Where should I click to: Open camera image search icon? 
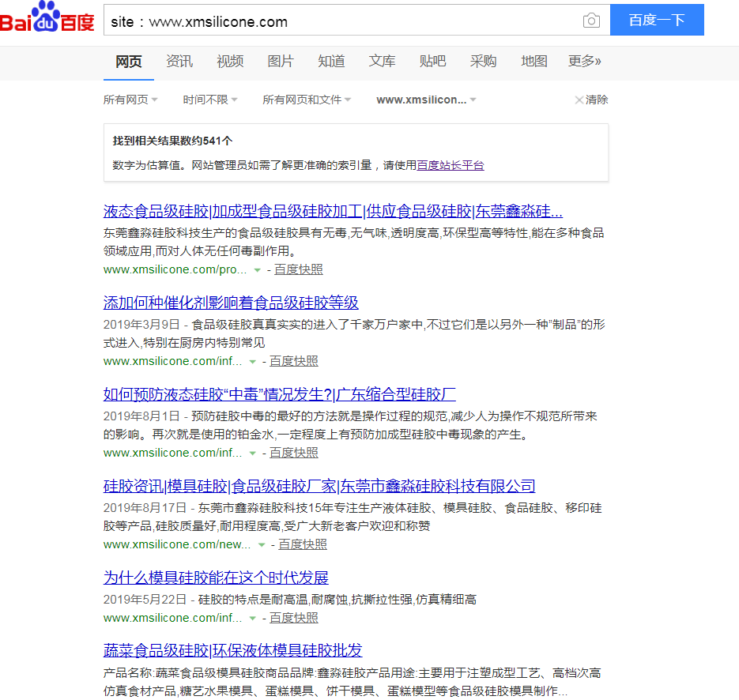(x=591, y=21)
